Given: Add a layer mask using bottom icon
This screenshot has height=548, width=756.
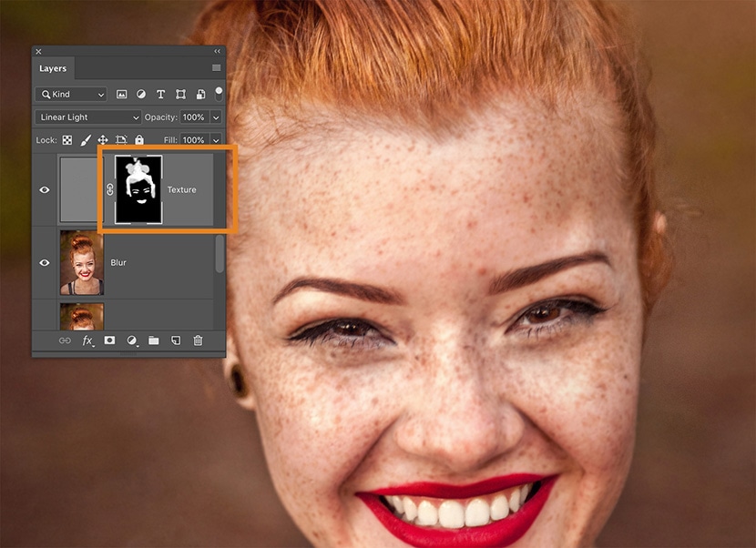Looking at the screenshot, I should pos(109,340).
